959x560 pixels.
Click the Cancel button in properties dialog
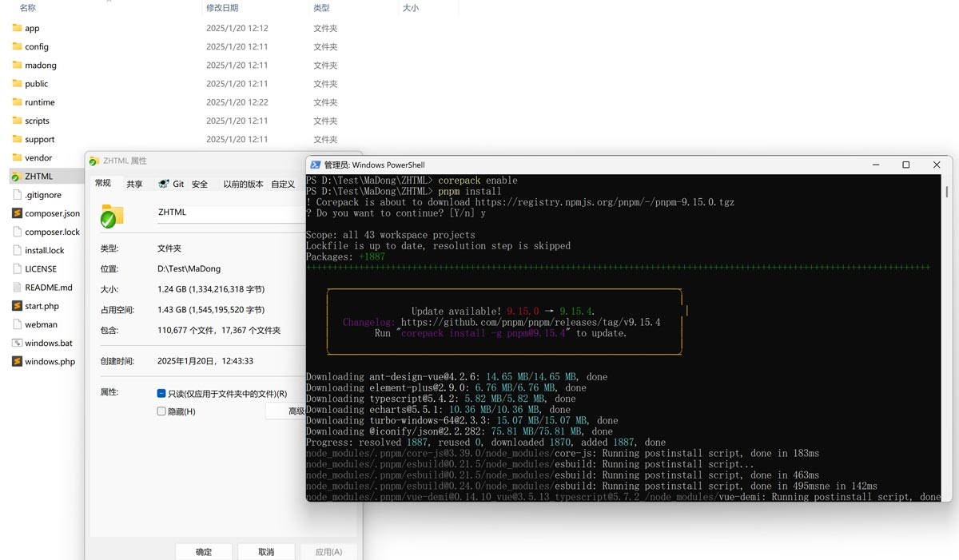click(x=266, y=552)
